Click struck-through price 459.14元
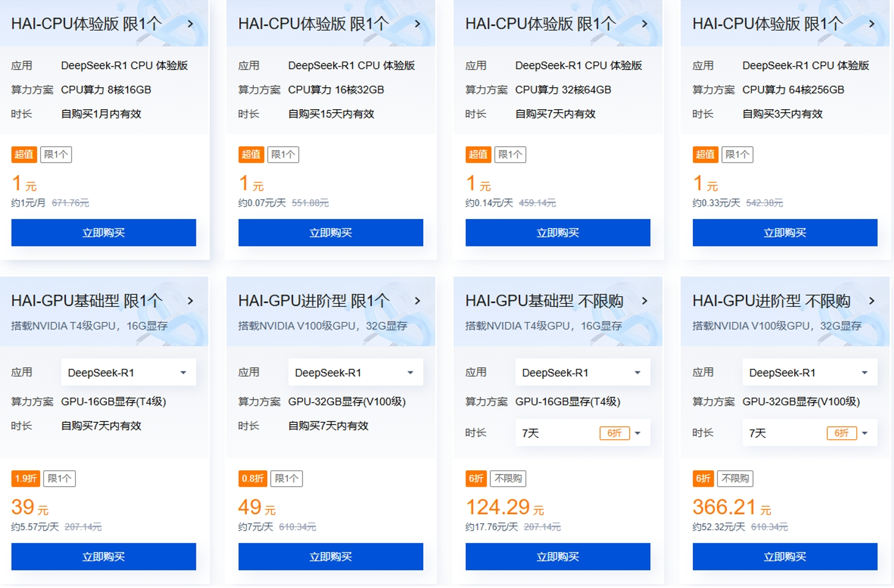This screenshot has height=588, width=894. point(537,203)
